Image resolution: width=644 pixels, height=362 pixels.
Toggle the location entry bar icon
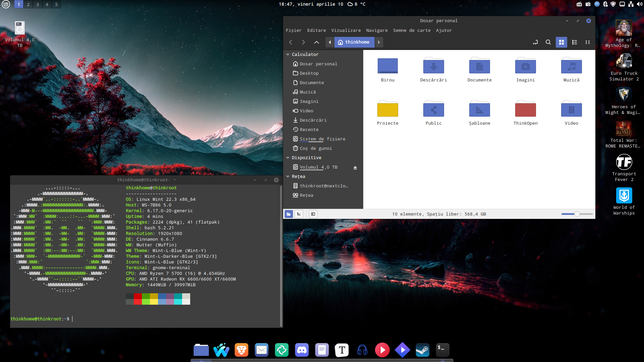pyautogui.click(x=535, y=42)
